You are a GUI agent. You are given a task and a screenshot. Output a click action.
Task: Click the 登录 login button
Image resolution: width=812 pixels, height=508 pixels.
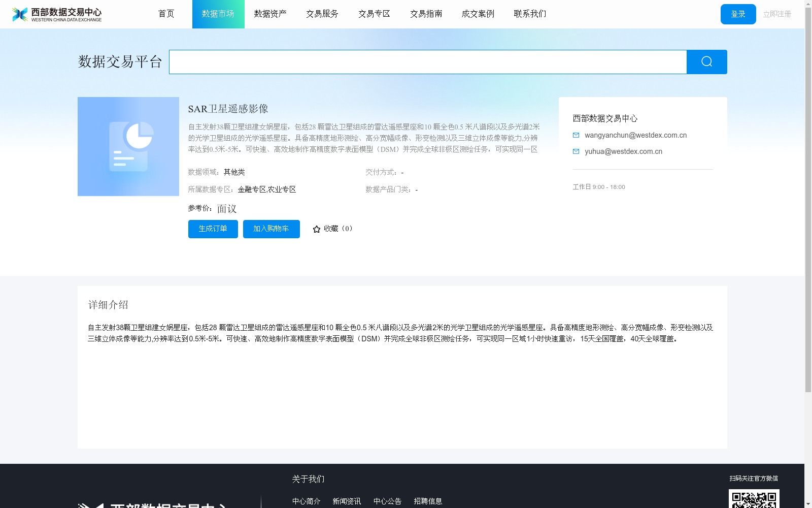tap(738, 14)
